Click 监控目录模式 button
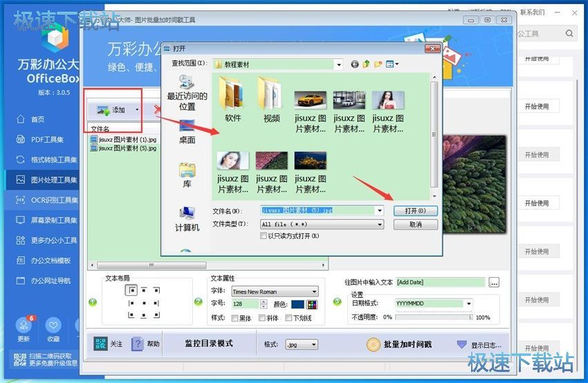588x383 pixels. coord(209,344)
